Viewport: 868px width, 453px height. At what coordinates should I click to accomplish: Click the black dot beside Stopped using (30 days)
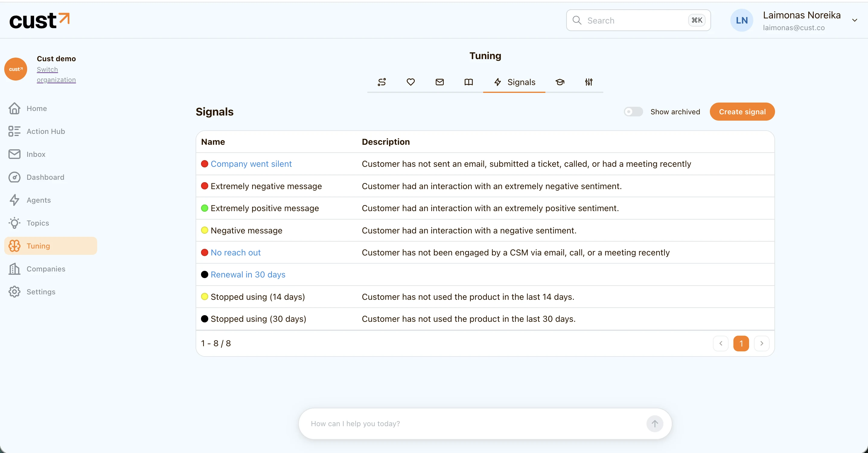click(205, 318)
